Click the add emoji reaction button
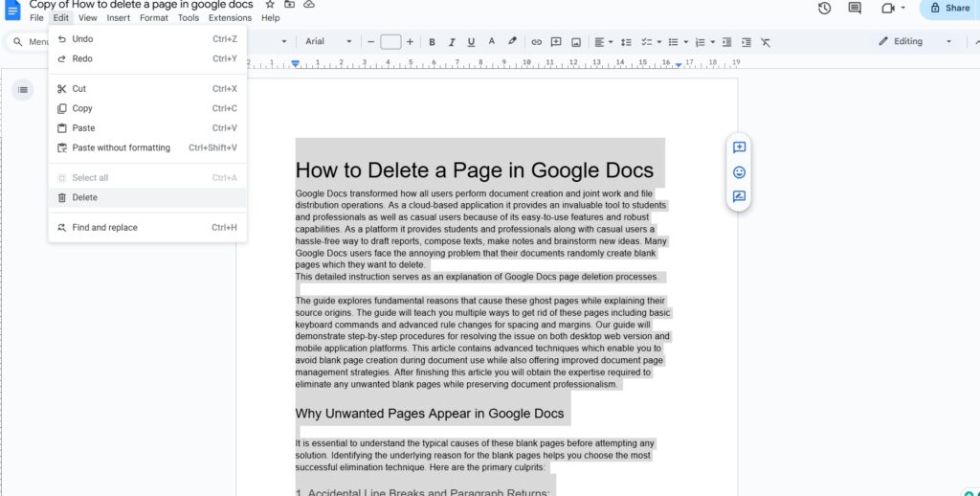980x496 pixels. point(739,172)
